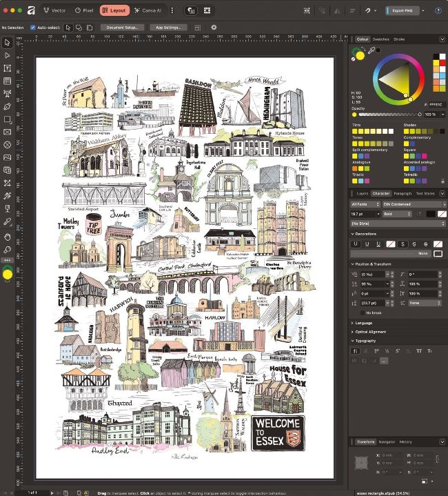
Task: Activate the Hand view tool
Action: (x=8, y=237)
